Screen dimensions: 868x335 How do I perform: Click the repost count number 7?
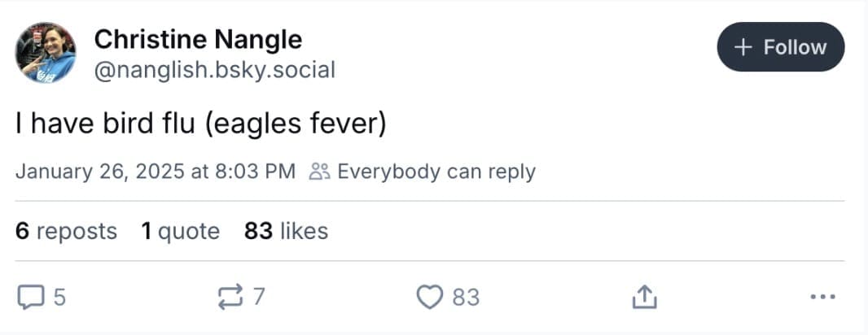[x=258, y=298]
